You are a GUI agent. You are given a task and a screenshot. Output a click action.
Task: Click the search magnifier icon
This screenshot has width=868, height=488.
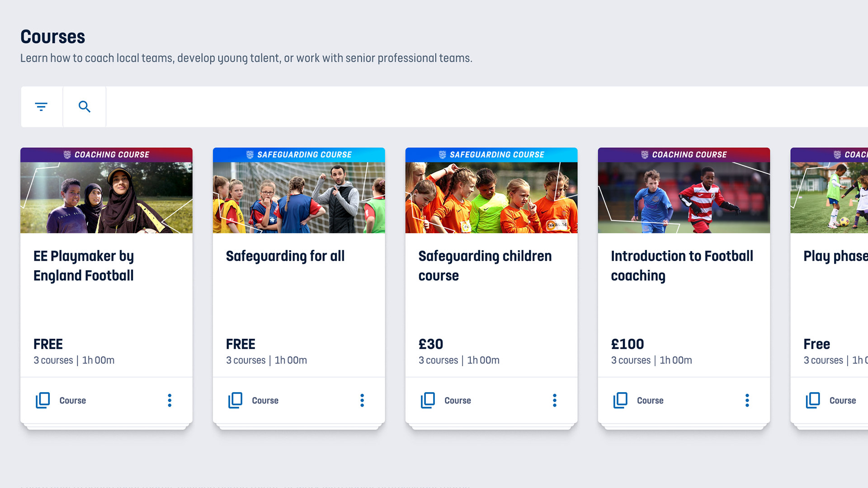tap(85, 107)
